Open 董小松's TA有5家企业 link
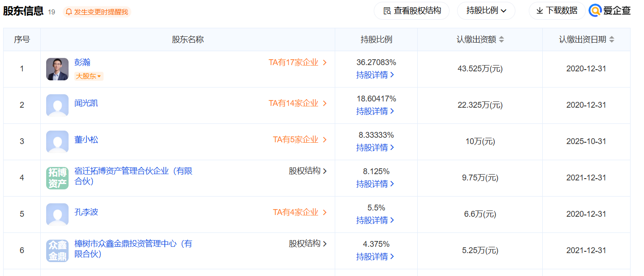The height and width of the screenshot is (276, 644). tap(300, 140)
